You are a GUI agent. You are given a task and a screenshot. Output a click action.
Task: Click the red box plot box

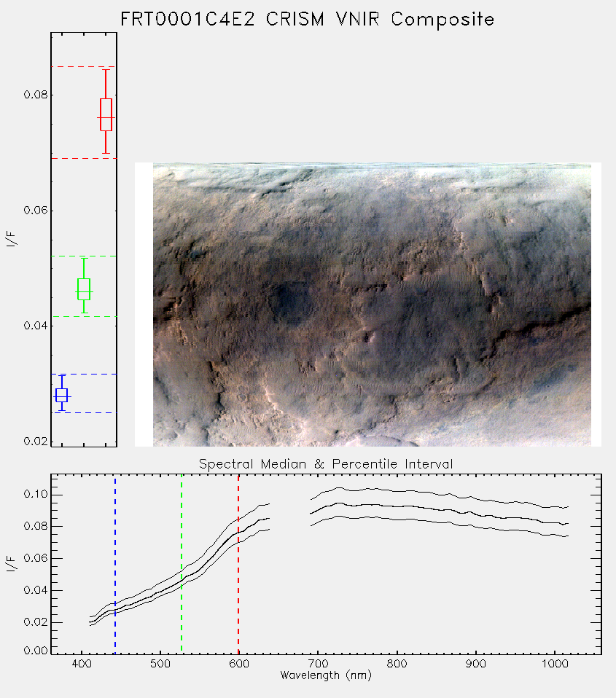click(106, 115)
